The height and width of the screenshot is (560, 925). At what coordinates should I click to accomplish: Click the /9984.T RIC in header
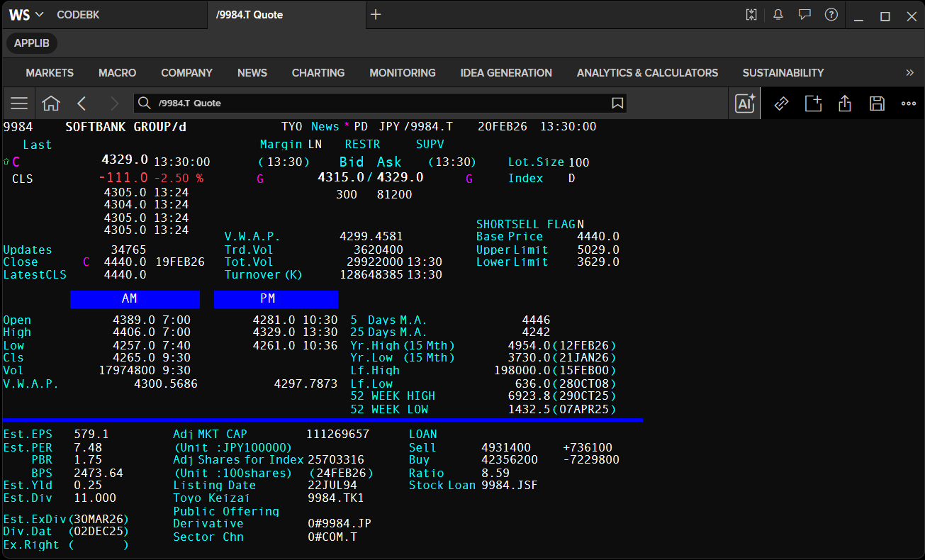pyautogui.click(x=428, y=127)
